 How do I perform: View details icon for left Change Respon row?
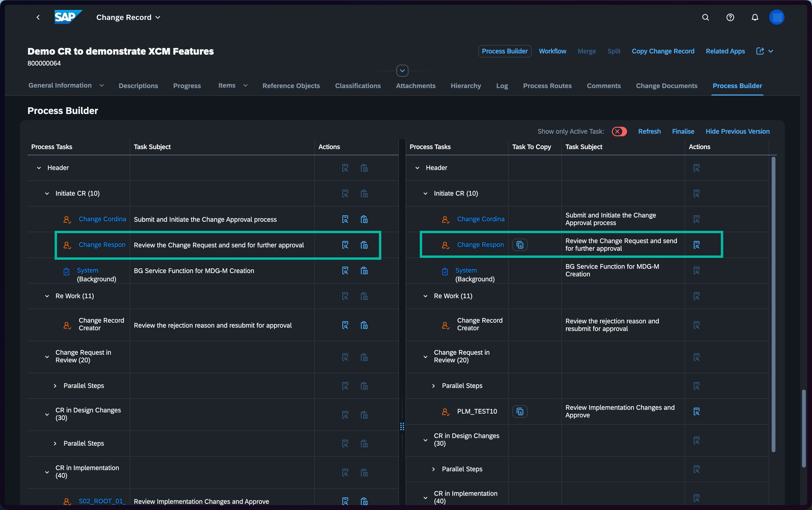345,245
